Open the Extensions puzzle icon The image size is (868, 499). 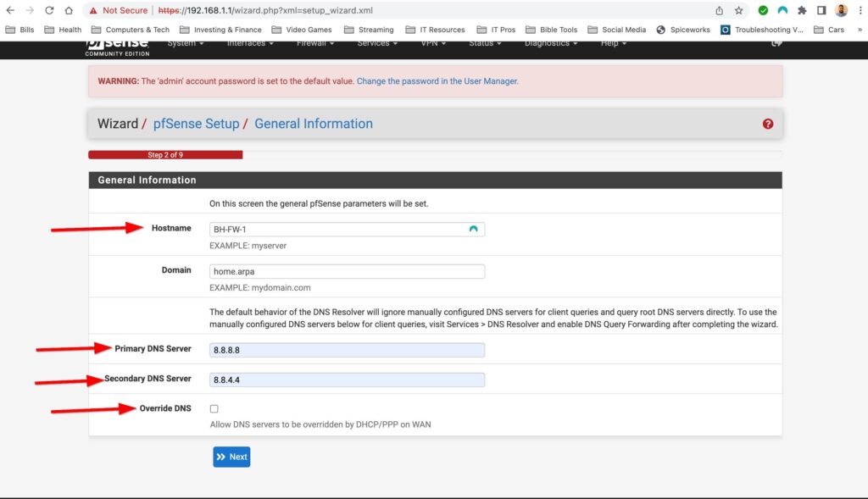tap(802, 10)
